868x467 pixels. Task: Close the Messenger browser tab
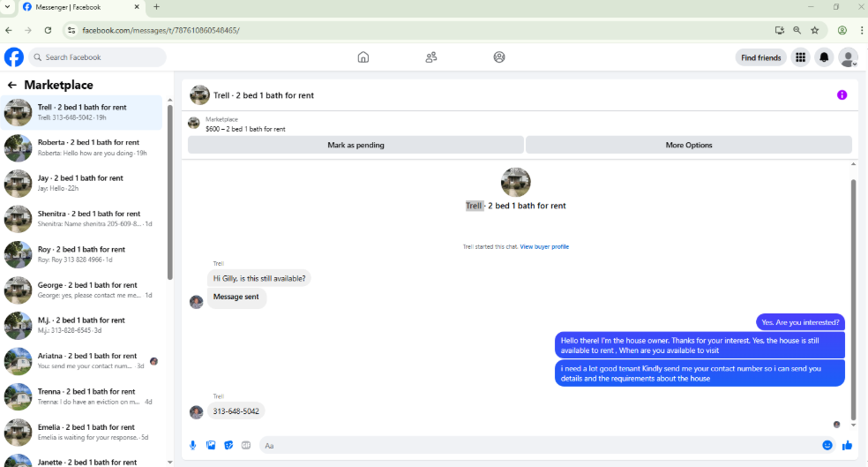pyautogui.click(x=138, y=7)
